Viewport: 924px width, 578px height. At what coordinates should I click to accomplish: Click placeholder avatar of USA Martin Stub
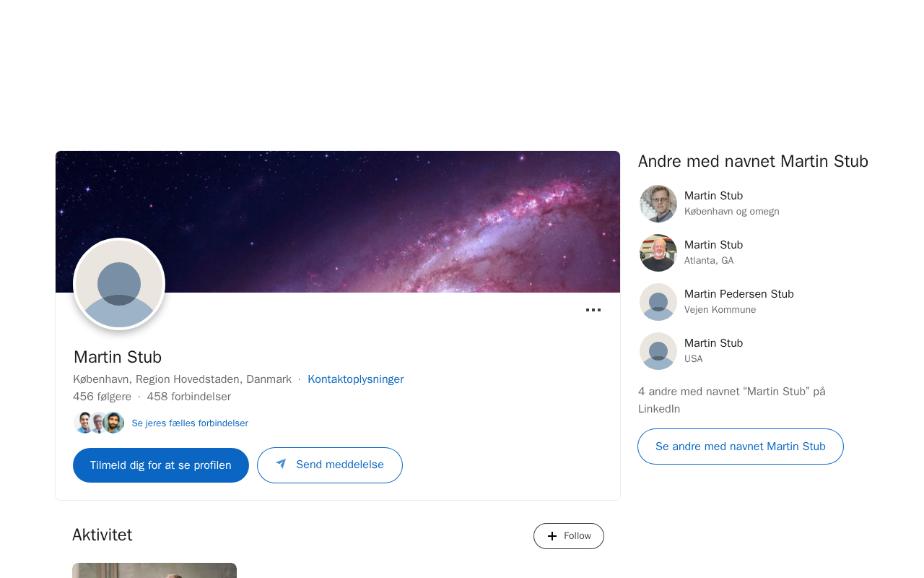pyautogui.click(x=658, y=351)
